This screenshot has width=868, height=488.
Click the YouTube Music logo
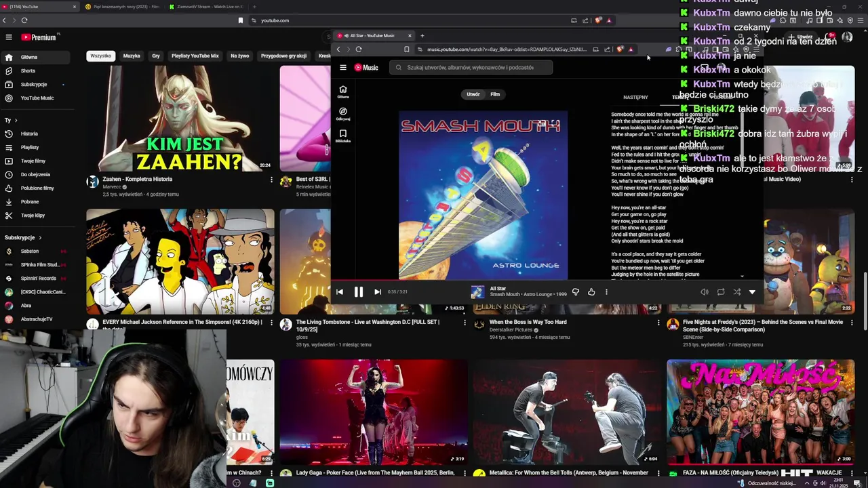click(366, 67)
